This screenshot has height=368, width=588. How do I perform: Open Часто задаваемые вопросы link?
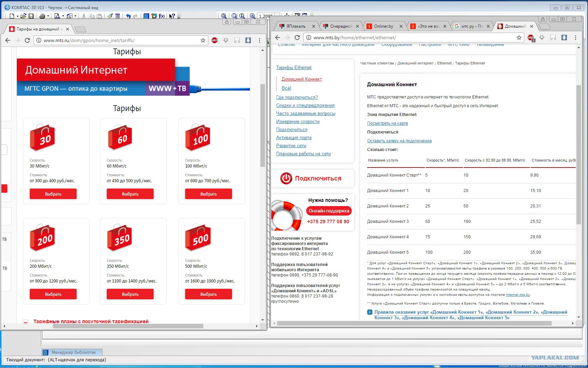click(306, 113)
